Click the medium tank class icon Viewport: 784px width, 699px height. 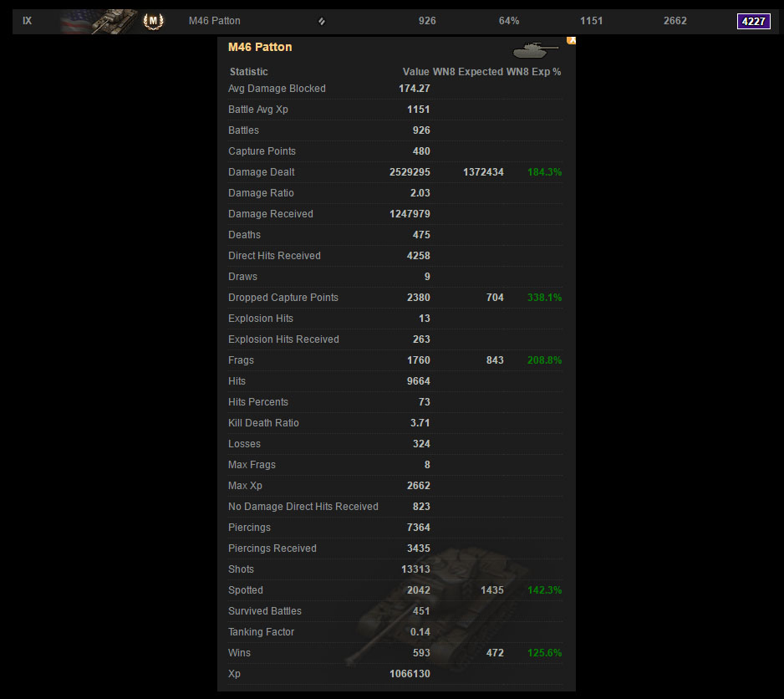click(322, 22)
